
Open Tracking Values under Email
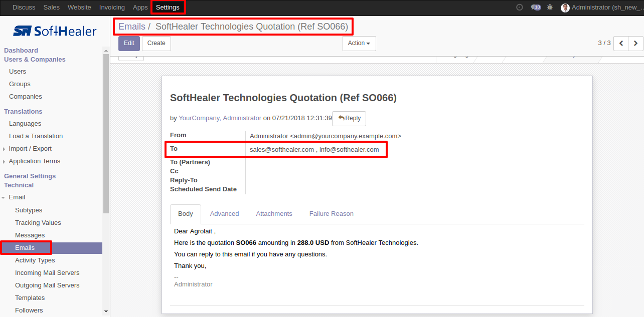pyautogui.click(x=38, y=223)
